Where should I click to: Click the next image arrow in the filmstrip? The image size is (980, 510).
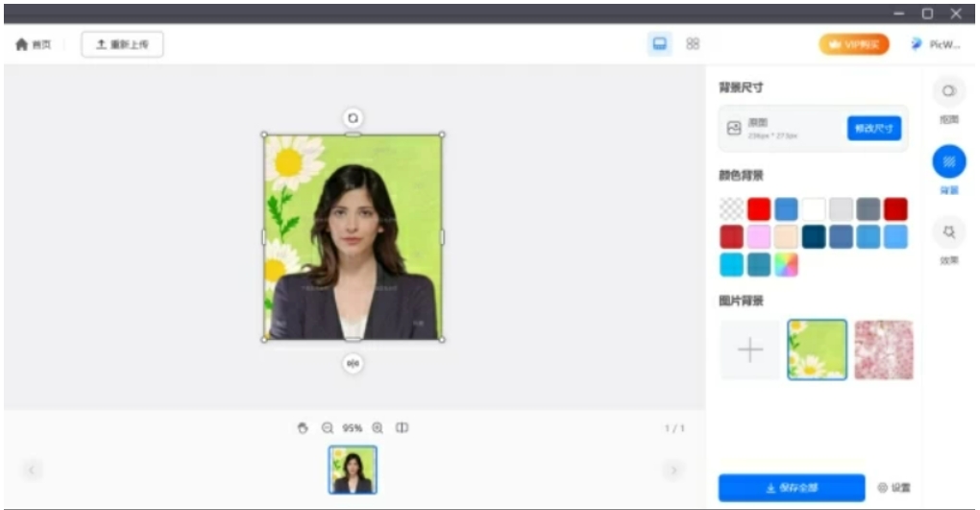coord(674,470)
